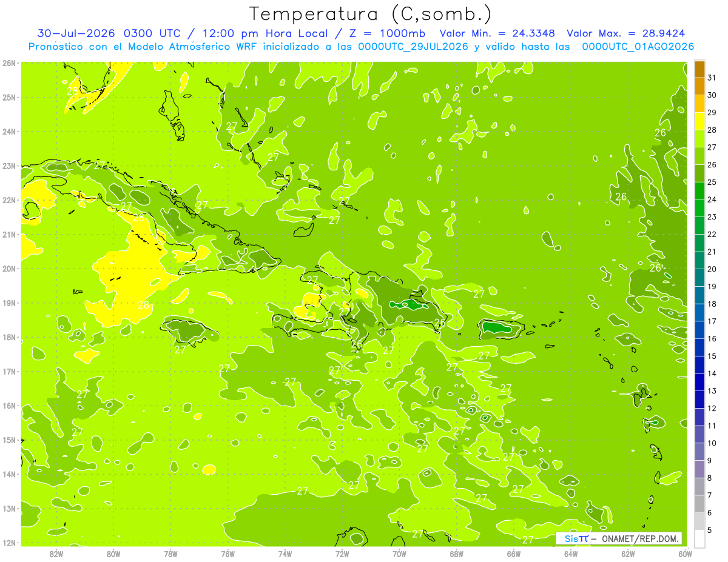Click the "82W" longitude axis label

click(56, 553)
